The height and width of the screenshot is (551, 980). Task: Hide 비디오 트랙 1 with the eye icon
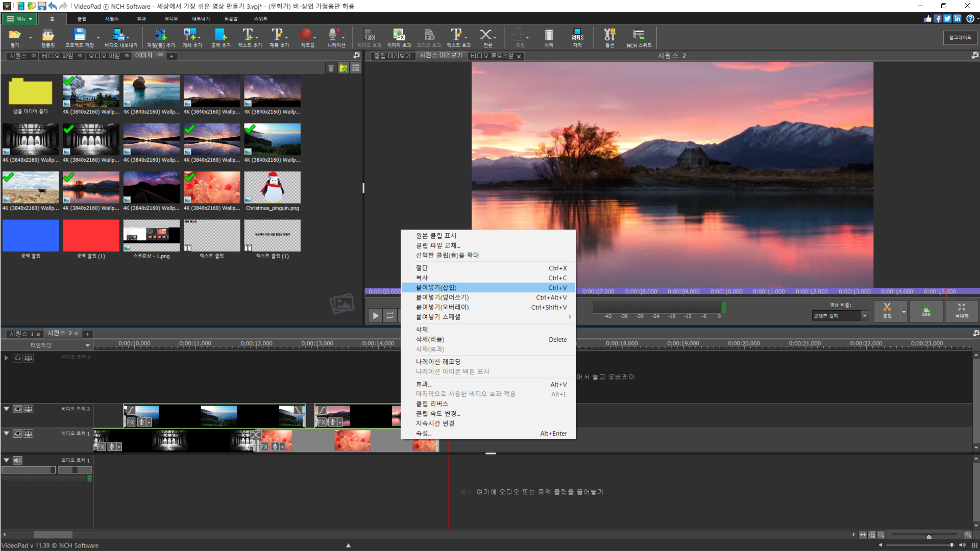(x=17, y=433)
